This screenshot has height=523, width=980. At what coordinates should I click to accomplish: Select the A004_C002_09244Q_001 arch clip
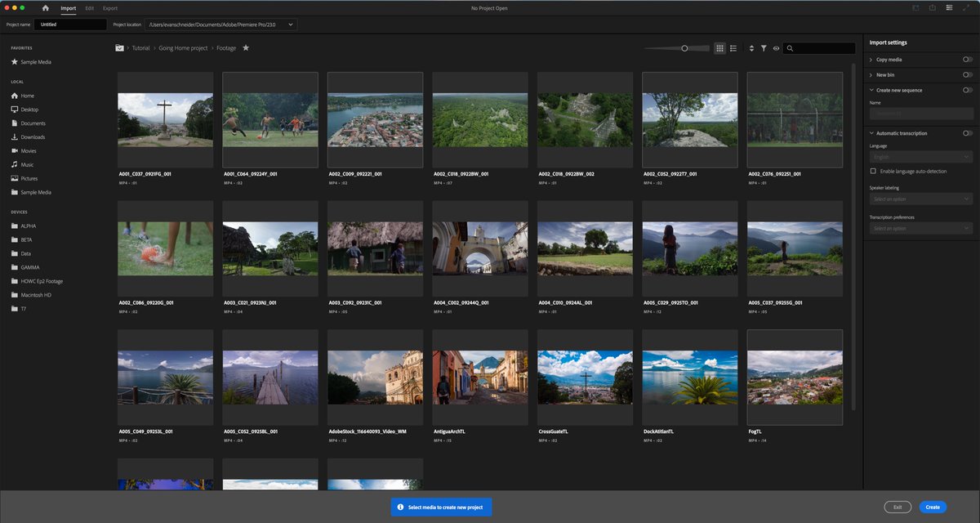(x=480, y=248)
